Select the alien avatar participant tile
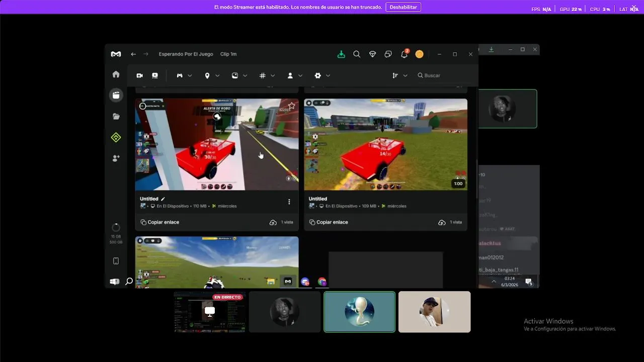 coord(359,312)
